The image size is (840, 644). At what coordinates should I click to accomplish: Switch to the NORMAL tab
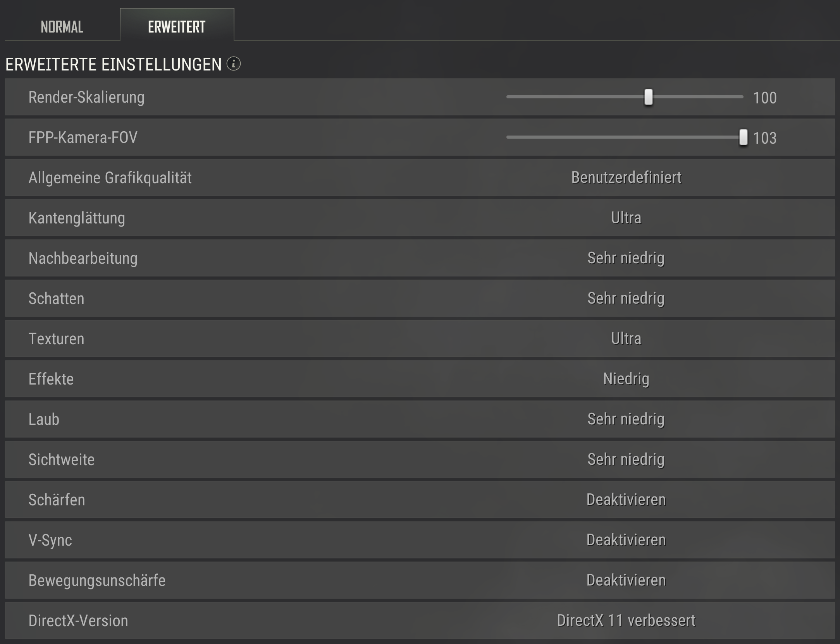[x=62, y=27]
